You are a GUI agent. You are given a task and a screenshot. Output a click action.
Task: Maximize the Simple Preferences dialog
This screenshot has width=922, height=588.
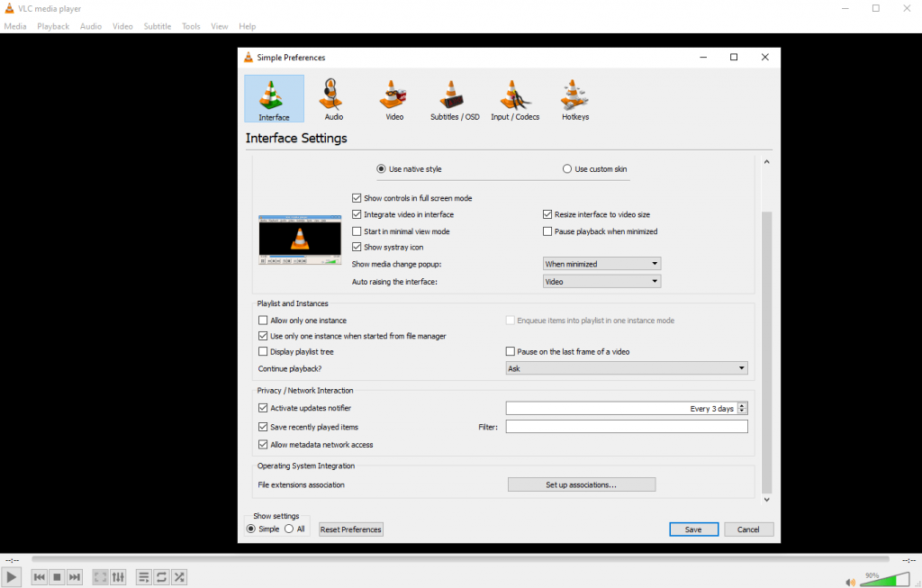[x=734, y=57]
